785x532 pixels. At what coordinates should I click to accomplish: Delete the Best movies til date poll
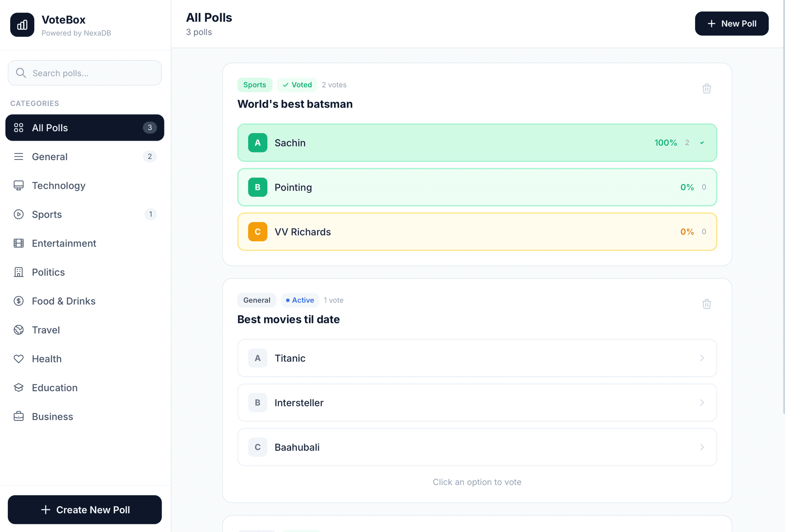click(707, 304)
